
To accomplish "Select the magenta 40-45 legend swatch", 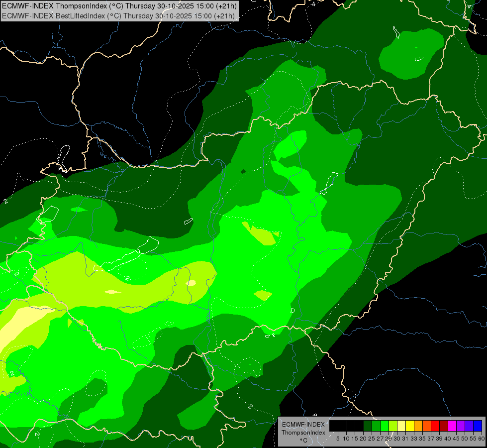I will pos(452,426).
